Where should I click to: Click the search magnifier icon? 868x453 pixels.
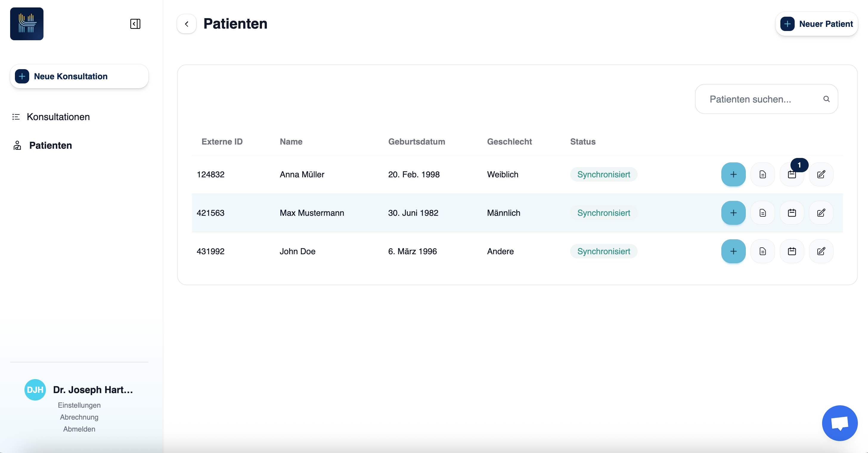[x=826, y=99]
